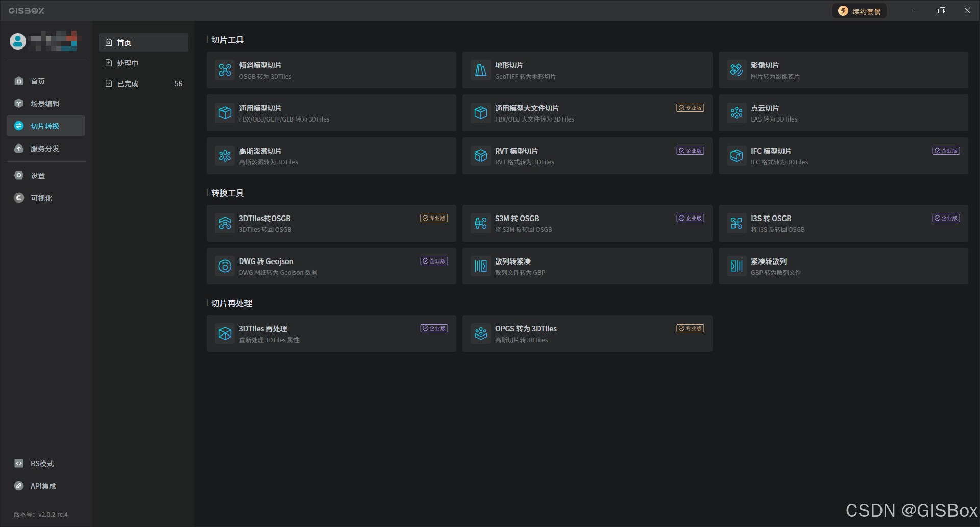The width and height of the screenshot is (980, 527).
Task: Open 通用模型切片 FBX/OBJ/GLTF/GLB card
Action: click(331, 113)
